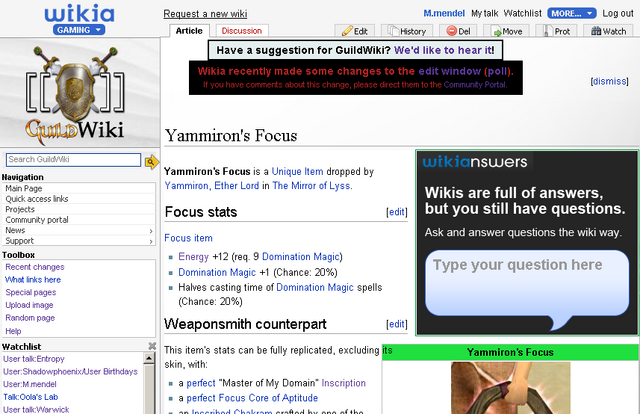The width and height of the screenshot is (640, 414).
Task: Open Help in Toolbox
Action: (13, 331)
